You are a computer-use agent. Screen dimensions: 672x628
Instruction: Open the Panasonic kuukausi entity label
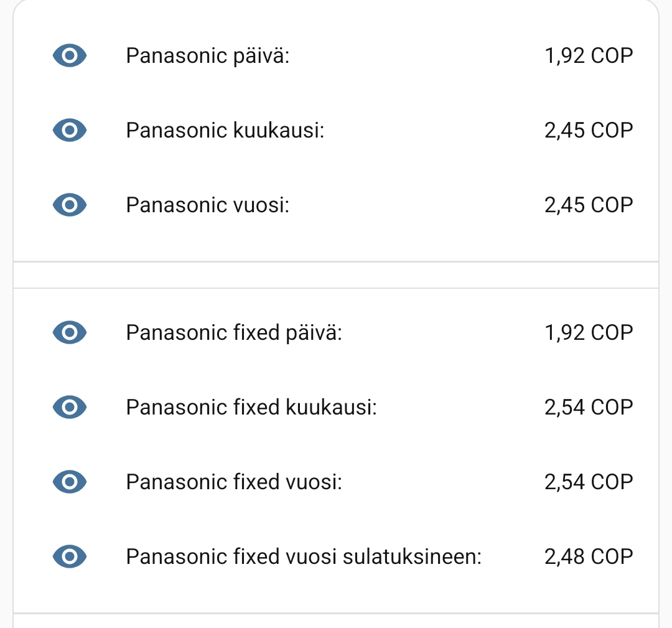click(225, 131)
